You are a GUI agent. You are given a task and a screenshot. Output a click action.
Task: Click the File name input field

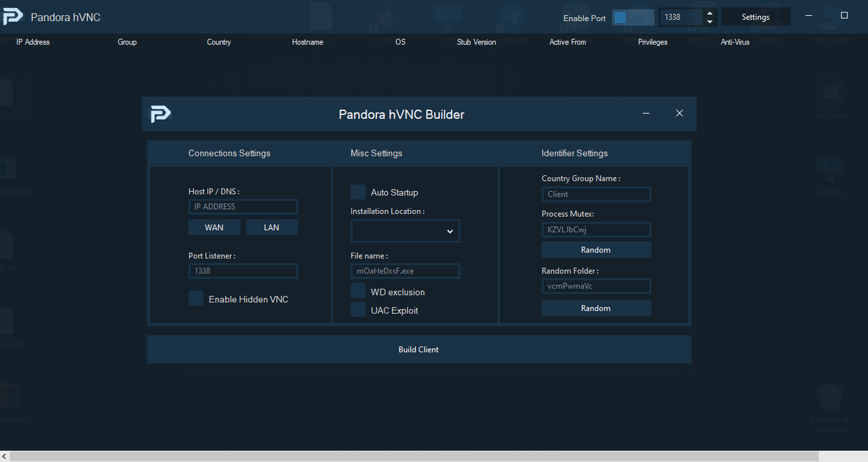[405, 271]
